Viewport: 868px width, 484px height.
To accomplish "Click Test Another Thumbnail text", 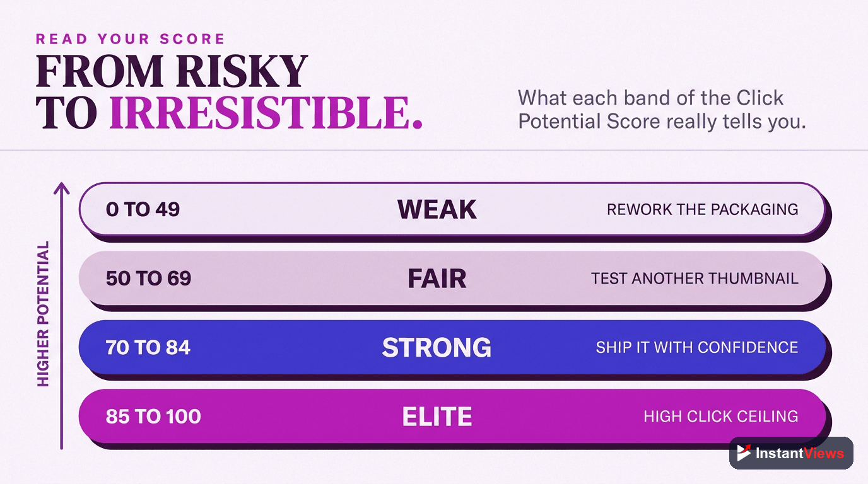I will point(695,279).
